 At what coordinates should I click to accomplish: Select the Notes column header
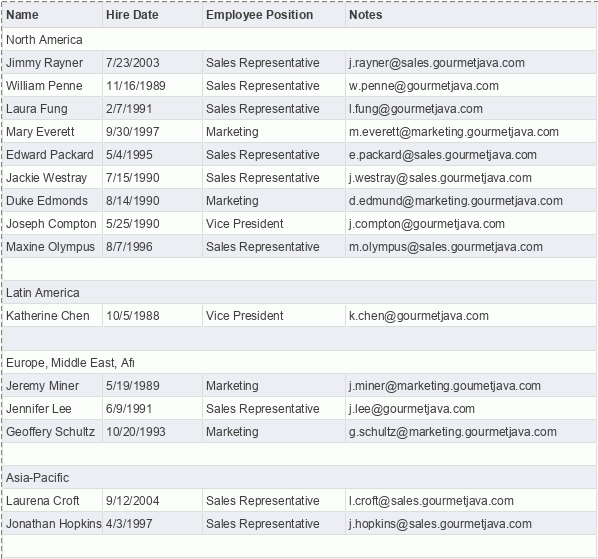click(x=472, y=15)
